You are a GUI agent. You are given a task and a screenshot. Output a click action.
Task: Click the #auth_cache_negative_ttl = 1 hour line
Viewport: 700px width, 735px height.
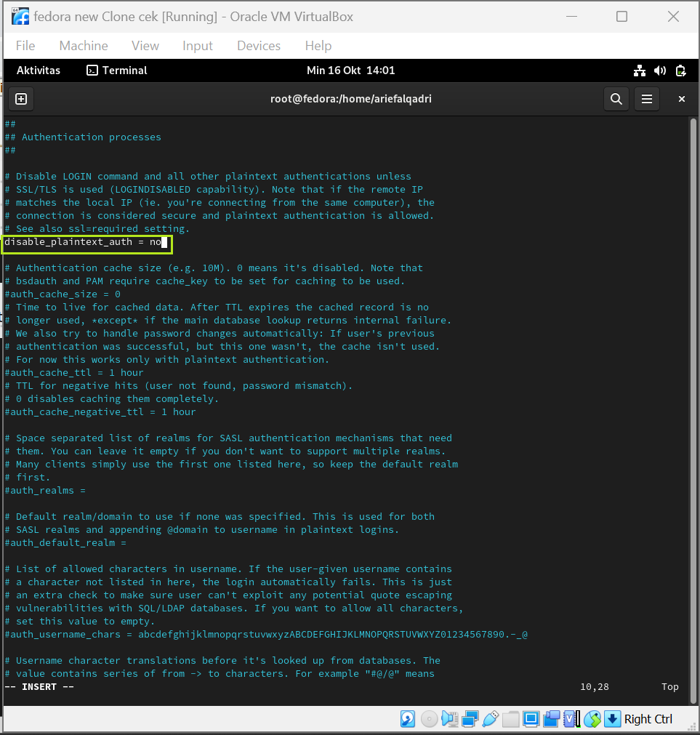tap(100, 412)
